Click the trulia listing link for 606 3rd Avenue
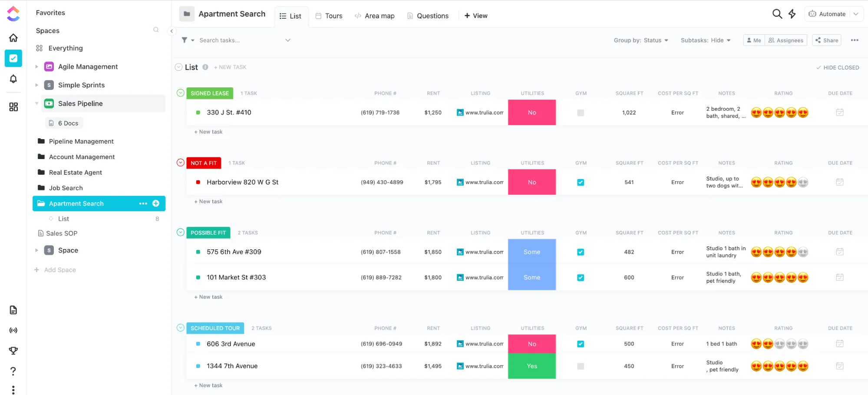This screenshot has width=868, height=395. coord(480,344)
